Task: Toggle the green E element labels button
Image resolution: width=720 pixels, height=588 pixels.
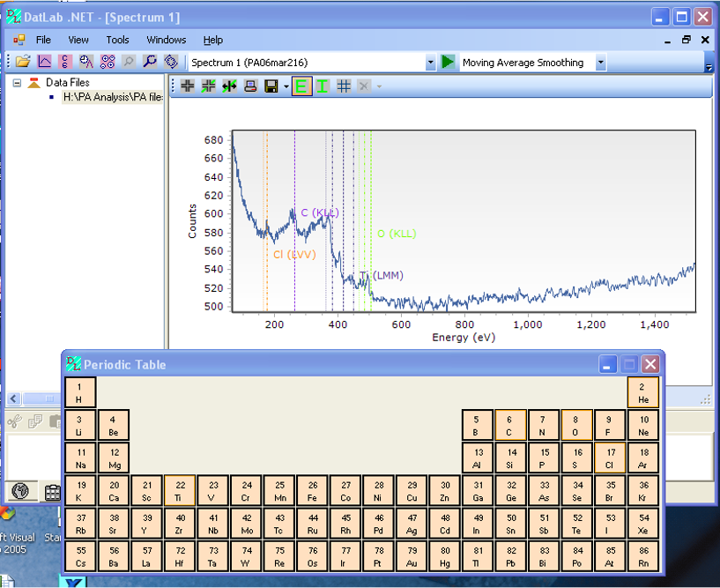Action: [x=301, y=86]
